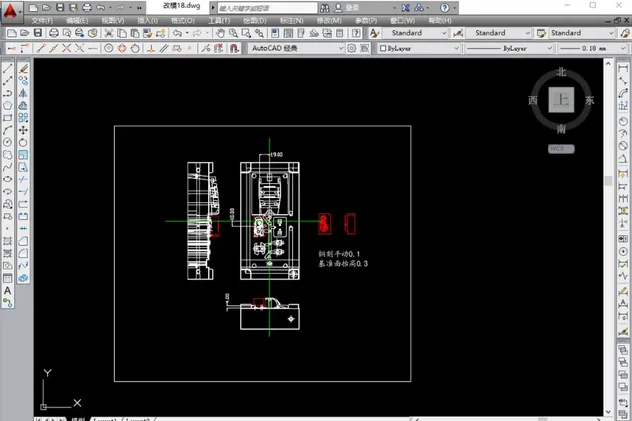Expand the quick access toolbar customize arrow
The width and height of the screenshot is (632, 421).
pyautogui.click(x=139, y=8)
